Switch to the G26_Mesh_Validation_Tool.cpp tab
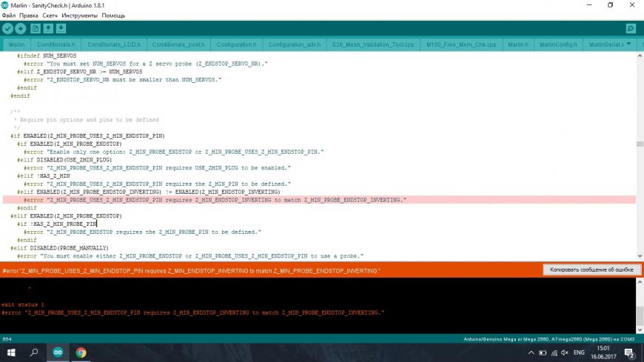Image resolution: width=644 pixels, height=362 pixels. pyautogui.click(x=373, y=44)
